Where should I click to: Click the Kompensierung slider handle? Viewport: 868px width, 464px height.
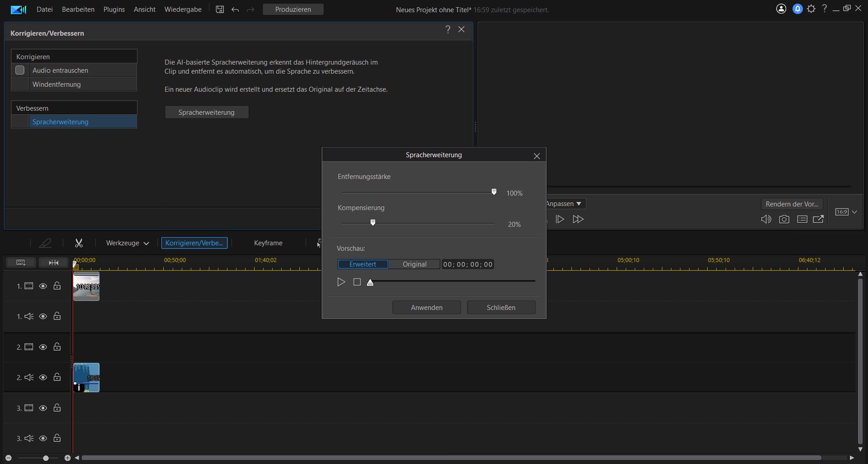click(373, 223)
